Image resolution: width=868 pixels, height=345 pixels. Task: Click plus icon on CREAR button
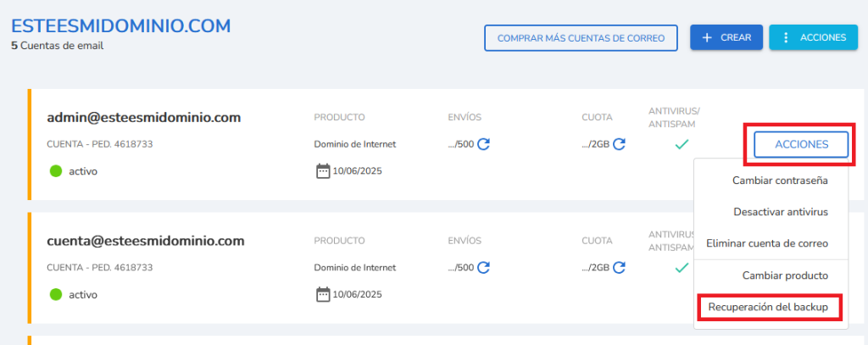click(x=707, y=37)
